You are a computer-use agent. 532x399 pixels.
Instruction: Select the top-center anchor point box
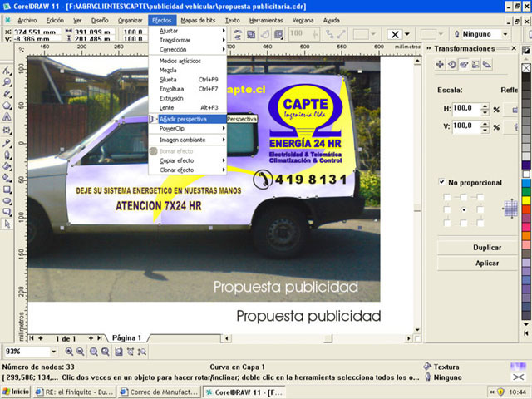pos(464,197)
